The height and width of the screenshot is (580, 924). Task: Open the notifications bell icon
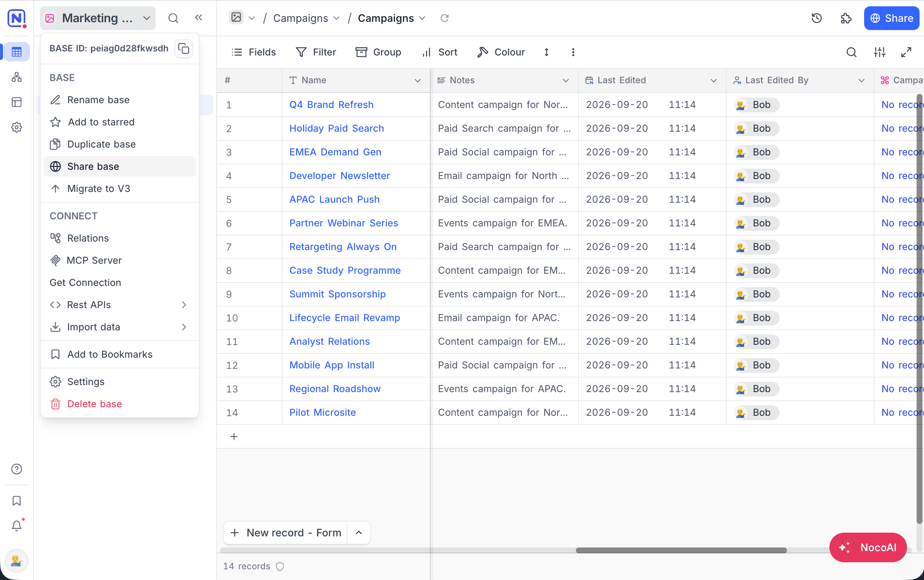(x=17, y=526)
